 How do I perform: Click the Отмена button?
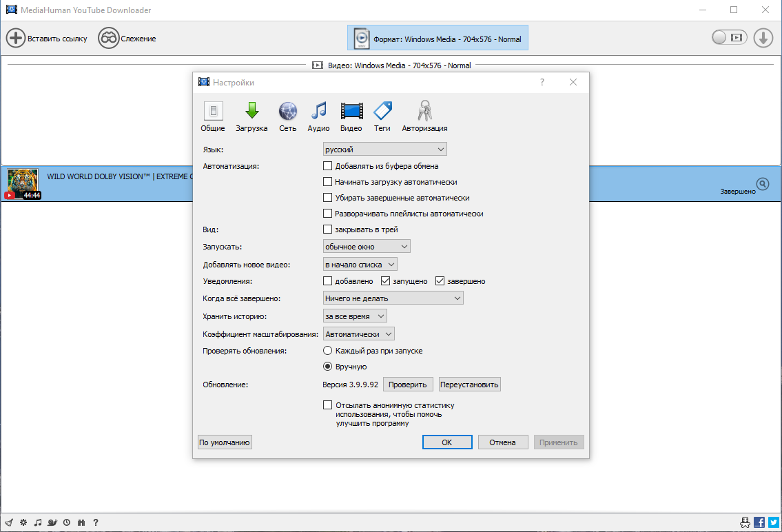pyautogui.click(x=502, y=442)
